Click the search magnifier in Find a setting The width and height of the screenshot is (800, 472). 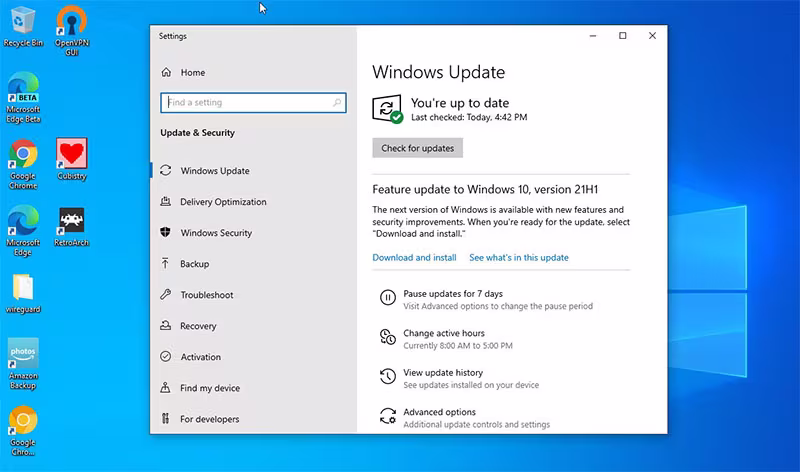(x=337, y=103)
